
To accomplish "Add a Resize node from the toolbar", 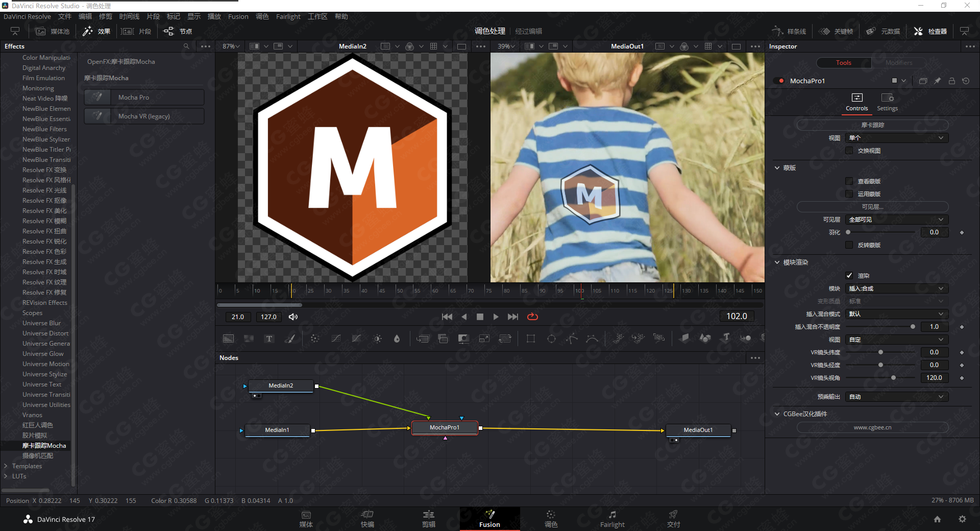I will [484, 339].
